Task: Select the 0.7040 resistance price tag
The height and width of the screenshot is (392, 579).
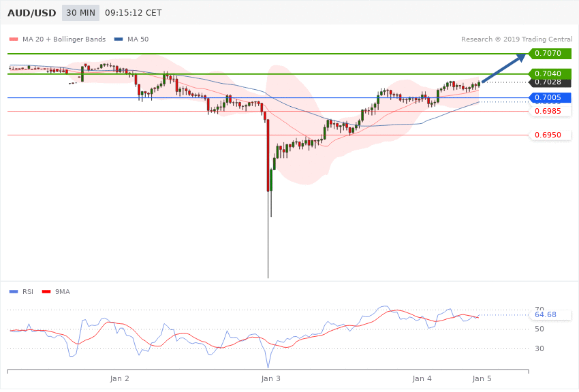Action: coord(550,73)
